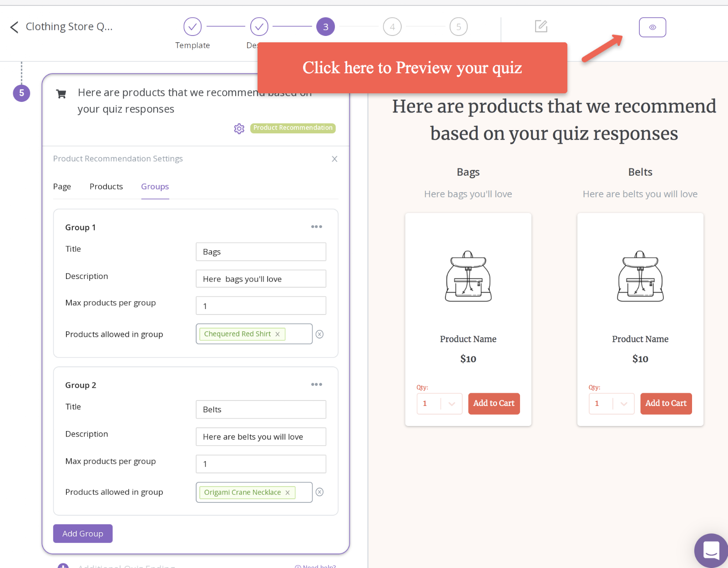Open the chat support bubble

pos(711,551)
